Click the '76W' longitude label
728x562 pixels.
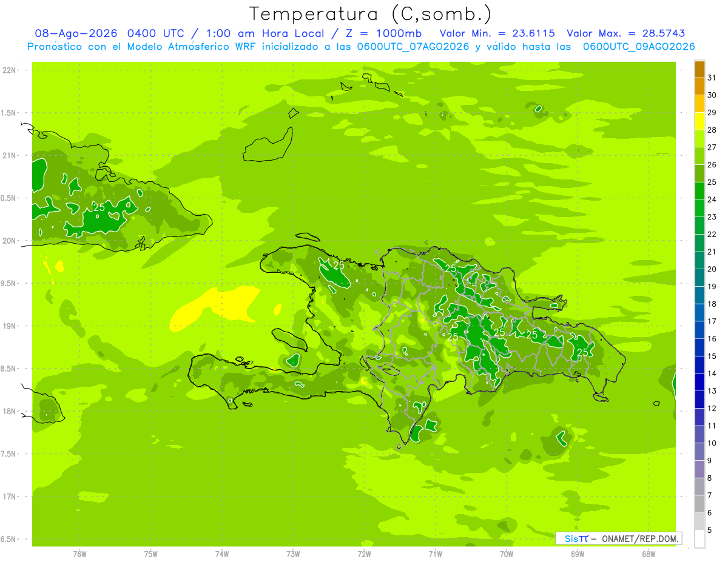coord(79,554)
